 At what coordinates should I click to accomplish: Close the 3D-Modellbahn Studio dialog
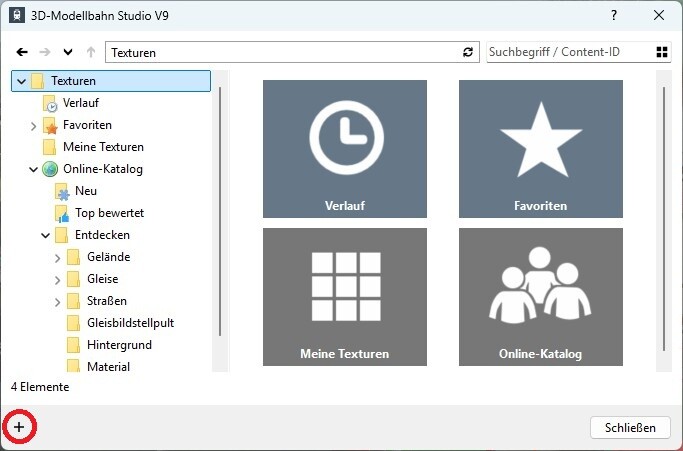(659, 16)
